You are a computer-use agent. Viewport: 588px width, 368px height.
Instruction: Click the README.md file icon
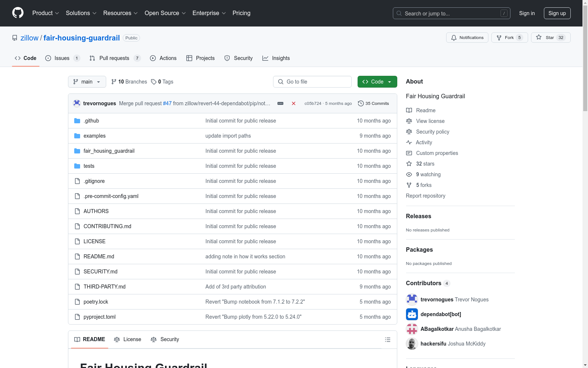click(77, 256)
